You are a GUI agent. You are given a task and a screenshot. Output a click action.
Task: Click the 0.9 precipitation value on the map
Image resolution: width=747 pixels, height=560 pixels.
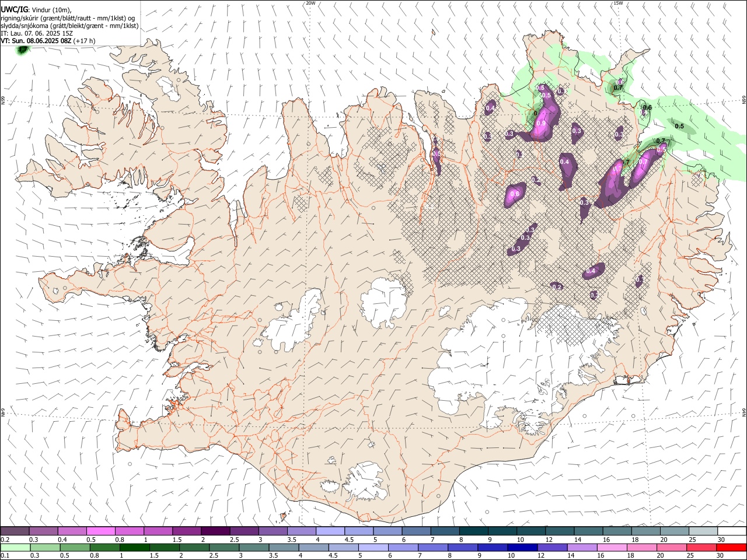tap(541, 123)
